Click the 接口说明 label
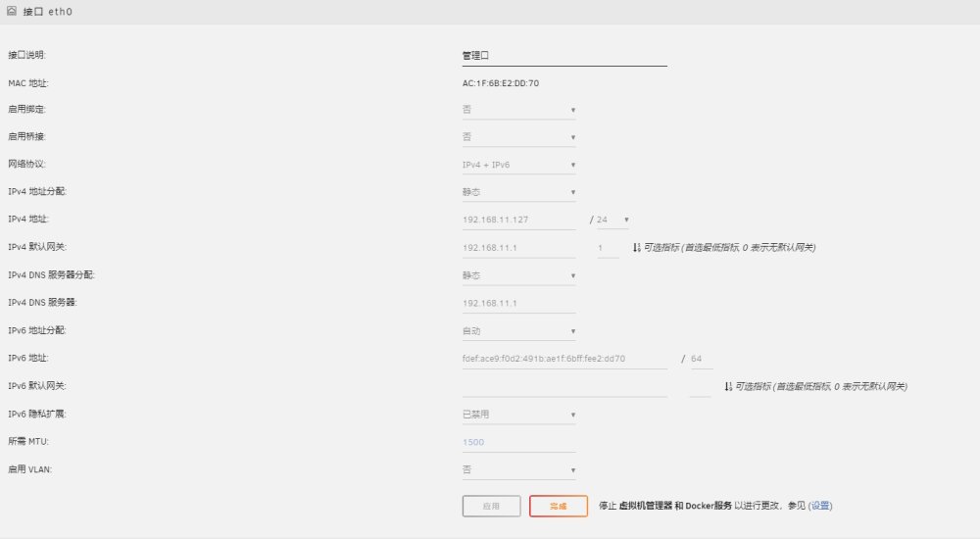This screenshot has width=980, height=539. pyautogui.click(x=26, y=55)
